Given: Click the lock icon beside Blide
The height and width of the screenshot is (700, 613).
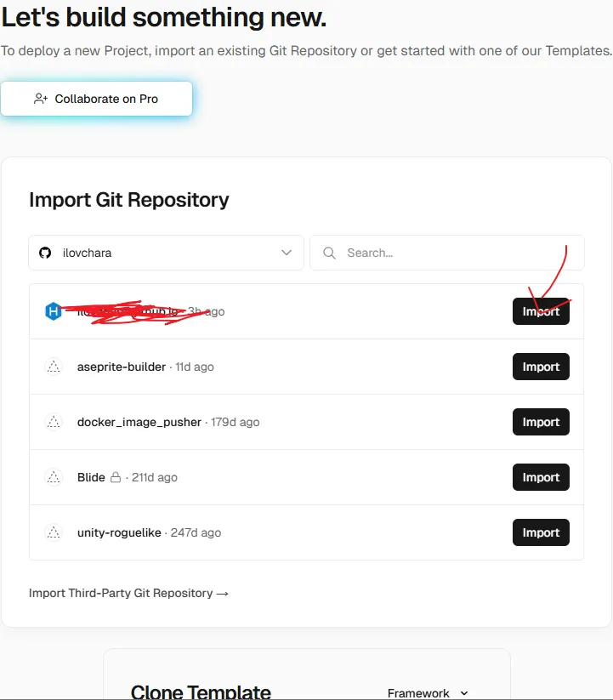Looking at the screenshot, I should click(x=116, y=477).
